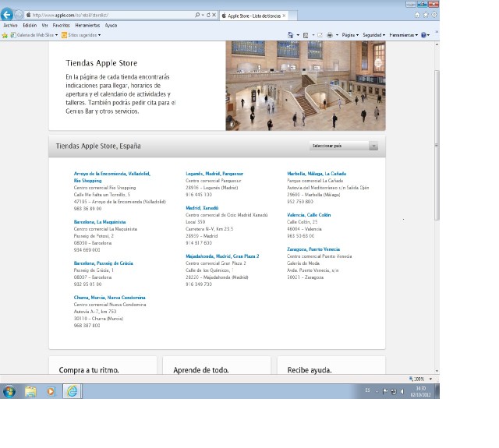499x448 pixels.
Task: Click the grayed forward navigation arrow
Action: pos(19,15)
